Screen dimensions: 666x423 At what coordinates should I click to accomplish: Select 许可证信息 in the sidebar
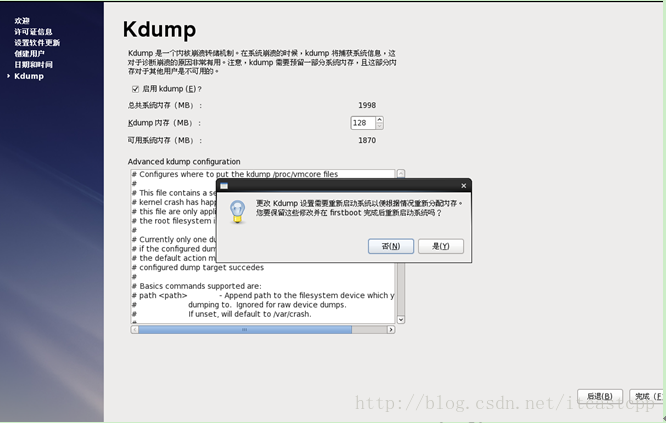33,31
